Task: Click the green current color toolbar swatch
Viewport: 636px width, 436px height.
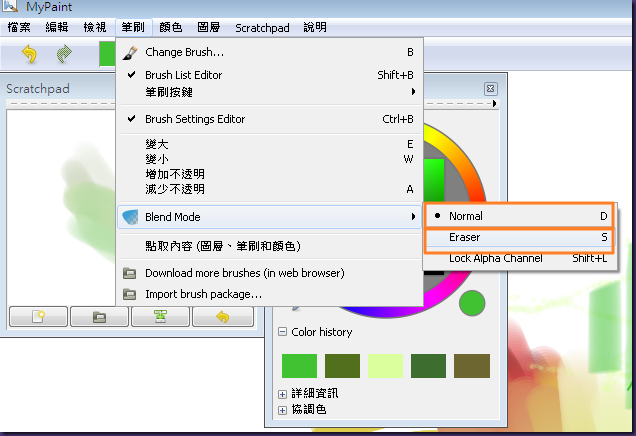Action: (107, 54)
